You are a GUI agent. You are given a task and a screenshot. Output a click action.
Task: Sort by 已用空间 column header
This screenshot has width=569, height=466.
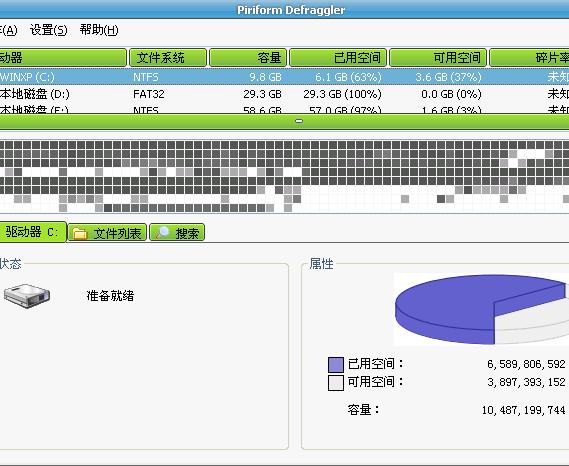(338, 58)
